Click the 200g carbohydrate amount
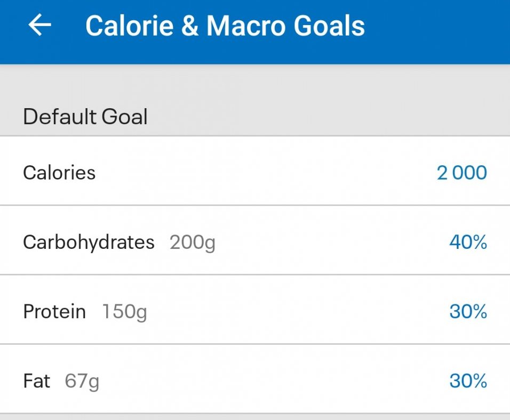The height and width of the screenshot is (420, 510). click(193, 243)
